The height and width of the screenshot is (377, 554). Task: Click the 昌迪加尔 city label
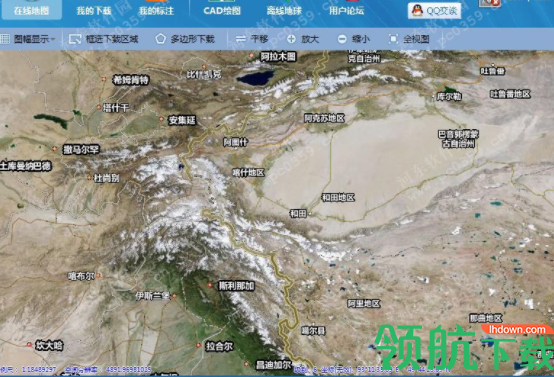click(273, 365)
